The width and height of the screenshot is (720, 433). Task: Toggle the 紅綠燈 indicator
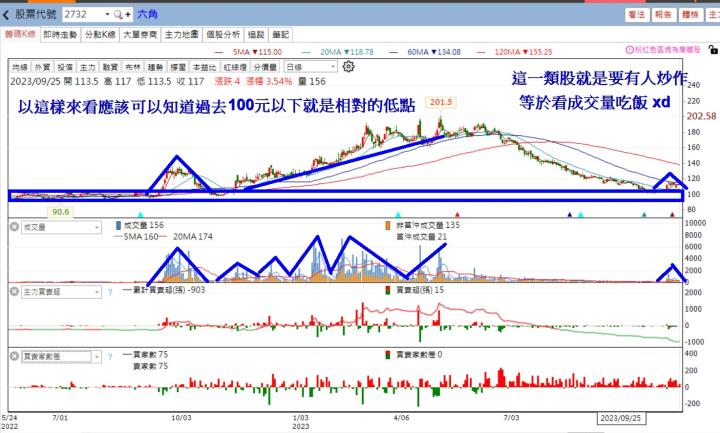click(x=235, y=67)
